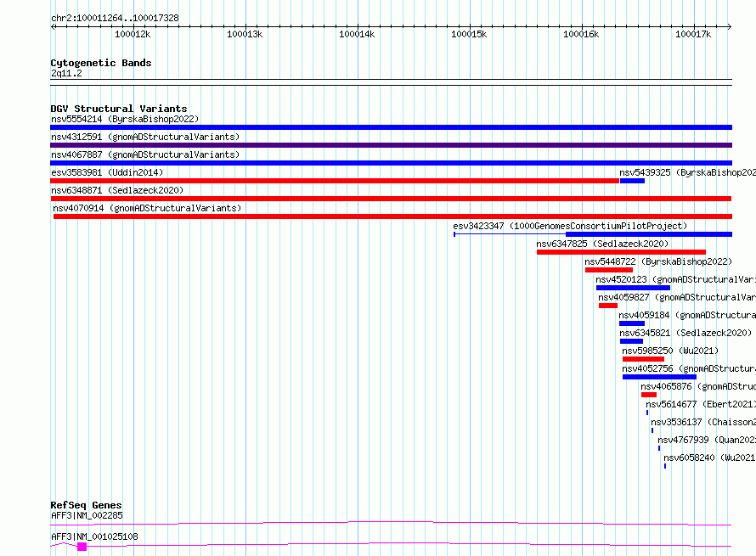The width and height of the screenshot is (756, 556).
Task: Click the RefSeq Genes track title
Action: pos(87,505)
